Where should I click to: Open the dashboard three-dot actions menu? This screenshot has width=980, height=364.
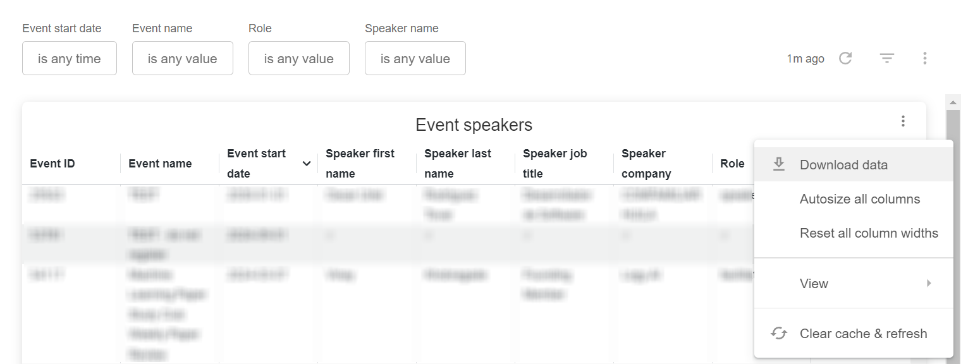[x=924, y=58]
